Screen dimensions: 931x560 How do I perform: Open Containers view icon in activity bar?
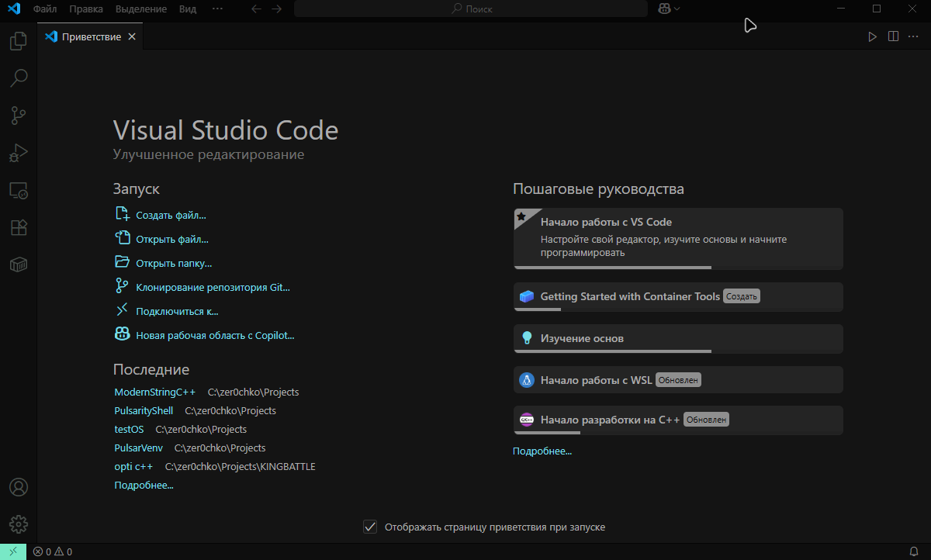click(x=19, y=265)
